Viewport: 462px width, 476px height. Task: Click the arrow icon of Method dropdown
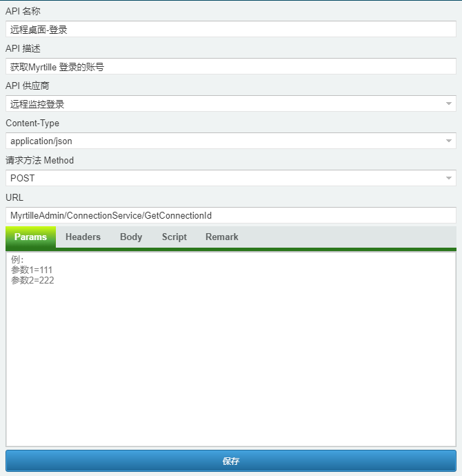(x=449, y=178)
